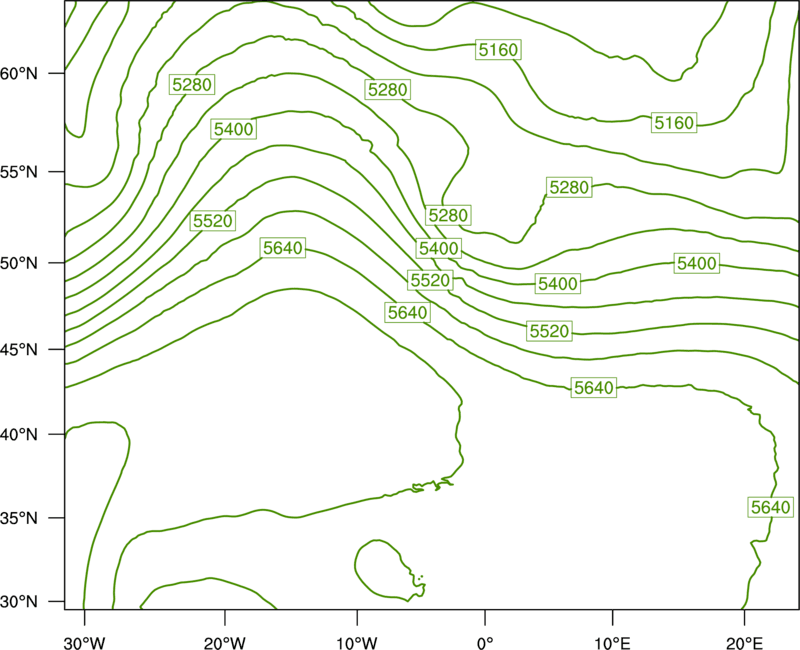Click the 5280 contour label near 55°N, 5°E
Image resolution: width=800 pixels, height=650 pixels.
[569, 187]
